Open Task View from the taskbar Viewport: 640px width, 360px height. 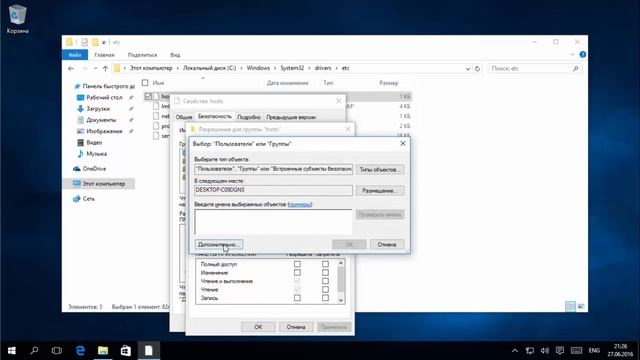pyautogui.click(x=57, y=351)
